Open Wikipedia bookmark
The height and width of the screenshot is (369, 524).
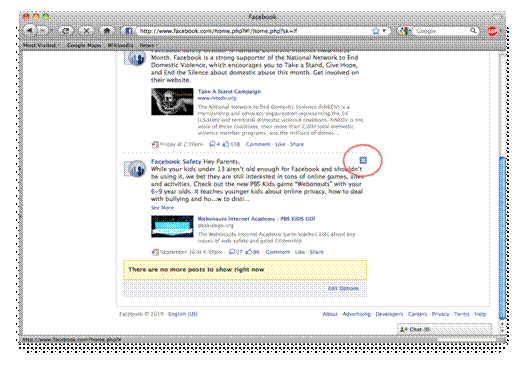120,45
